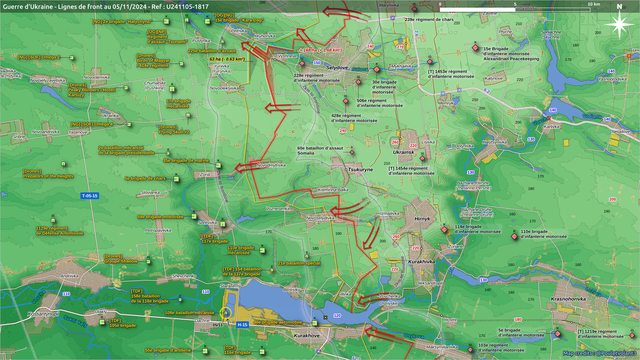The width and height of the screenshot is (640, 360).
Task: Click the map title with reference U241105-1817
Action: (x=105, y=7)
